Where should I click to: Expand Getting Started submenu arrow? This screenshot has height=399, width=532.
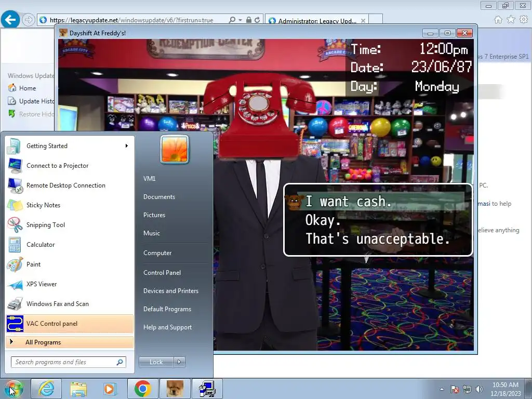click(127, 146)
